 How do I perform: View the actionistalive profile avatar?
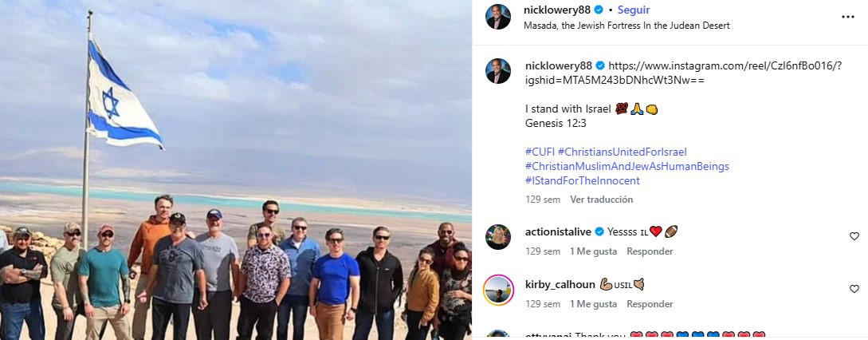click(497, 237)
